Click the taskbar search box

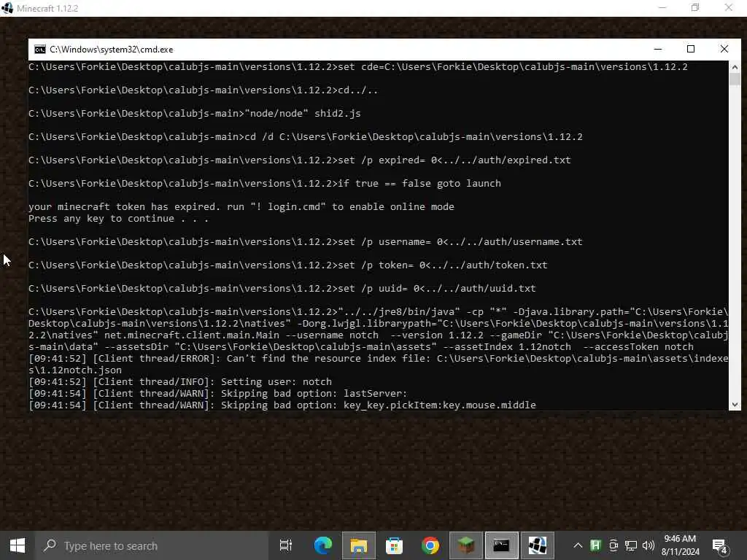[x=152, y=545]
